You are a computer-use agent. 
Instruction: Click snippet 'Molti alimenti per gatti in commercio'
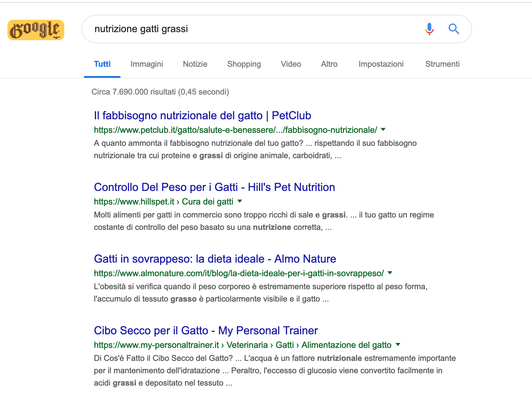(x=264, y=221)
